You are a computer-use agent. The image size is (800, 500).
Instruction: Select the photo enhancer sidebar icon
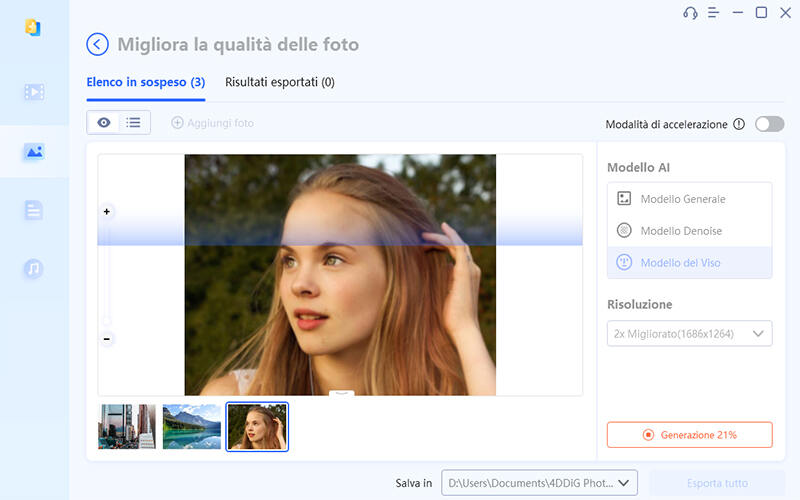click(x=34, y=152)
